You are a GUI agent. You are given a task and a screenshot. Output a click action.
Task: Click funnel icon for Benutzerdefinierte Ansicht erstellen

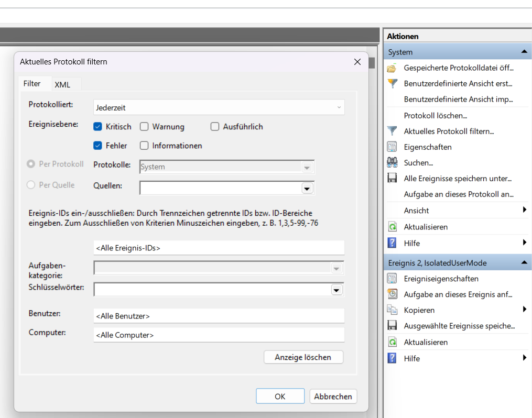coord(392,83)
